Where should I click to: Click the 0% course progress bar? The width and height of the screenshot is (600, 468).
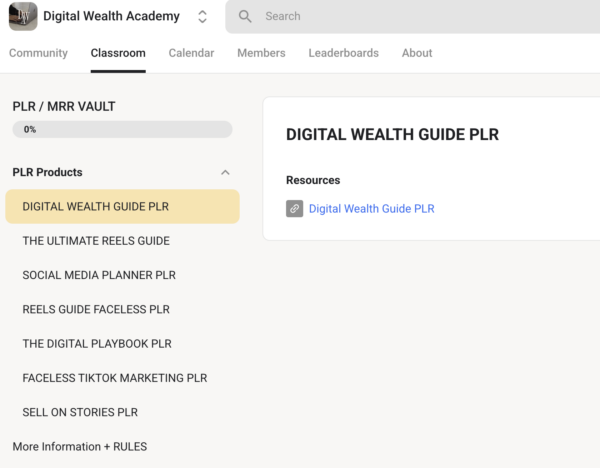point(122,129)
